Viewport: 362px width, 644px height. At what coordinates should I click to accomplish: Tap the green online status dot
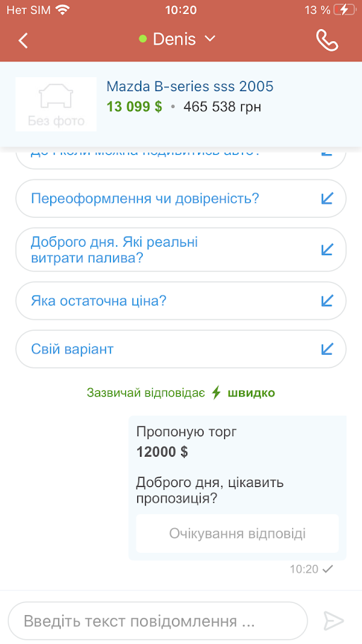pos(143,39)
